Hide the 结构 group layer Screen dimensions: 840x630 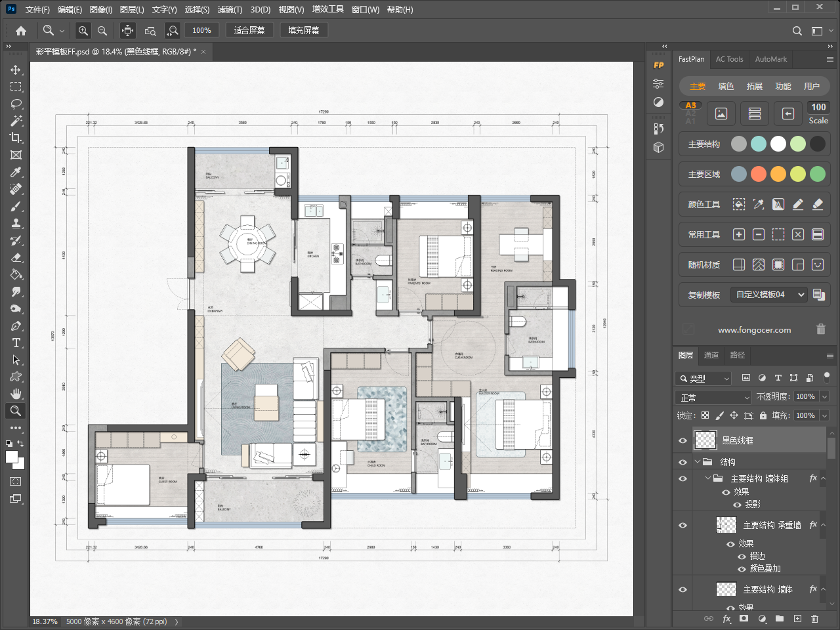(x=682, y=462)
